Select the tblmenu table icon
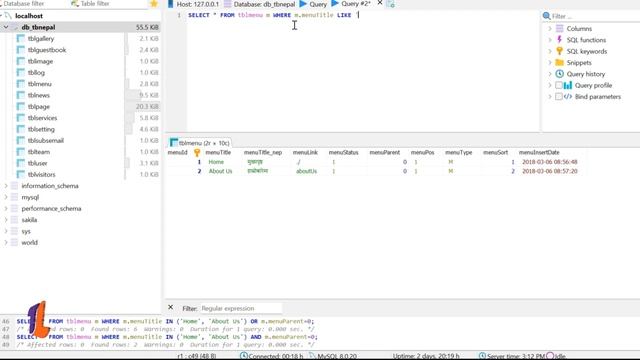The height and width of the screenshot is (360, 640). pyautogui.click(x=20, y=84)
